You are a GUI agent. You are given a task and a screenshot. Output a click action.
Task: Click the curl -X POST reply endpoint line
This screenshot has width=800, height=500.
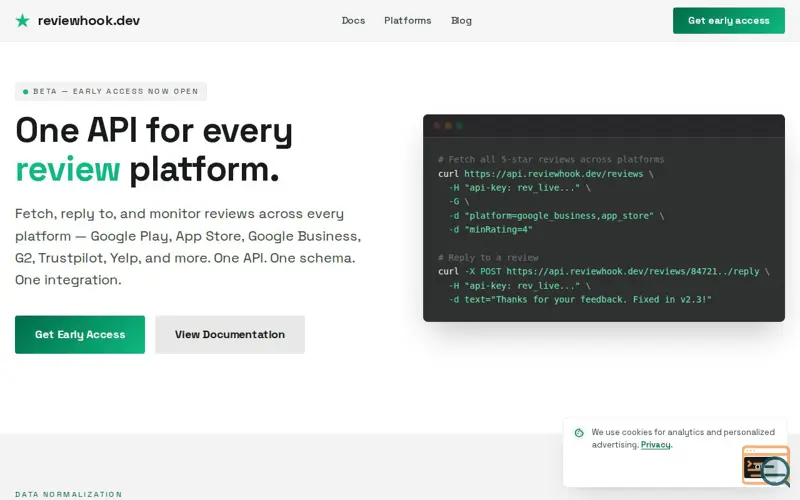(x=604, y=271)
